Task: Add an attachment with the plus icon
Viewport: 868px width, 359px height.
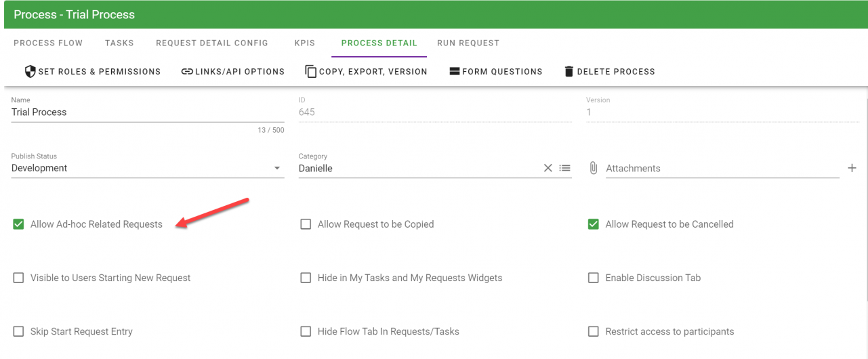Action: (x=852, y=168)
